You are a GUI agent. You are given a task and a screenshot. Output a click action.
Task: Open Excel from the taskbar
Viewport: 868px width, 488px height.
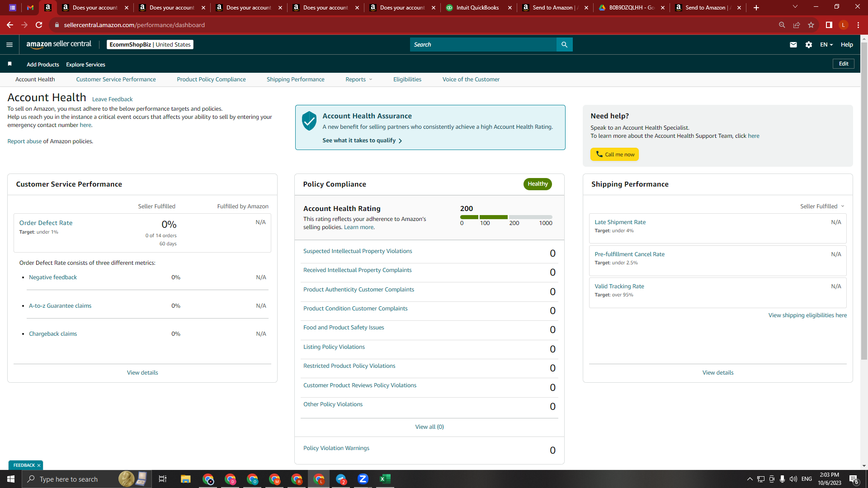point(385,479)
